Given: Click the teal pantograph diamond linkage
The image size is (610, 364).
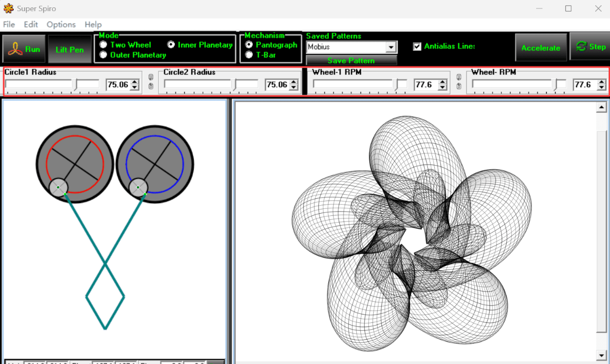Looking at the screenshot, I should (x=105, y=296).
